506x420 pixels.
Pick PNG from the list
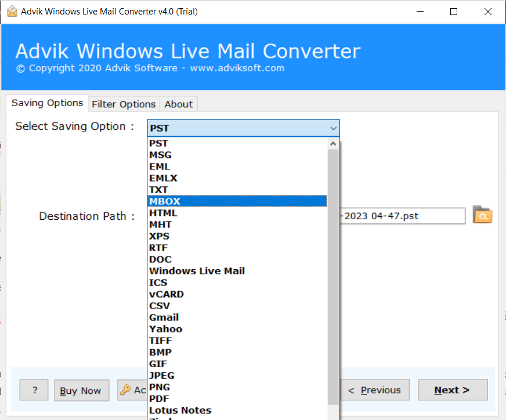coord(237,387)
